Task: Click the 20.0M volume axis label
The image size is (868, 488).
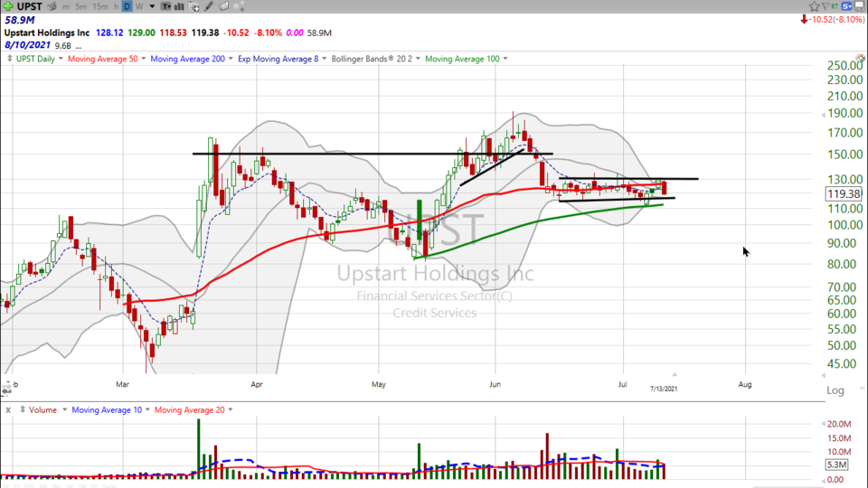Action: point(839,424)
